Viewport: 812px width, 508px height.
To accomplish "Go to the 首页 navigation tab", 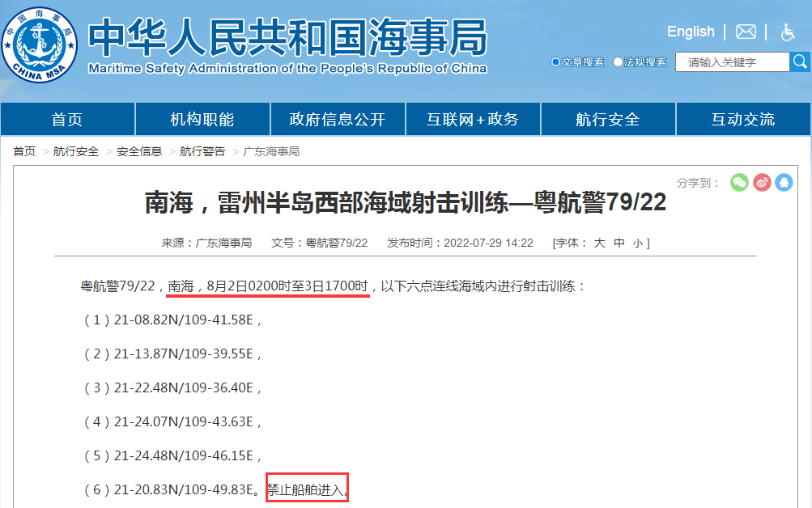I will click(x=67, y=120).
